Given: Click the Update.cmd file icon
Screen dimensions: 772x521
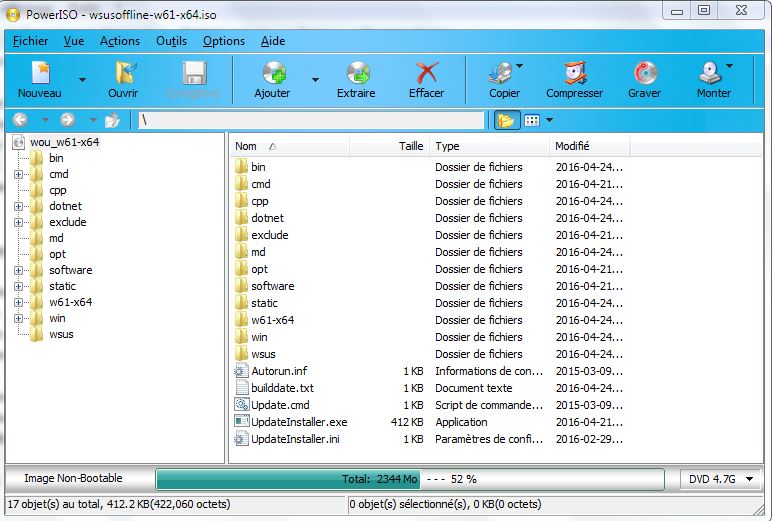Looking at the screenshot, I should coord(241,405).
